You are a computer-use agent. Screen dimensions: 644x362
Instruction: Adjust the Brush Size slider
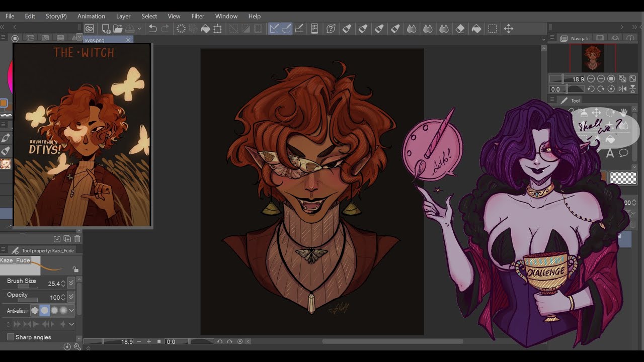click(x=28, y=286)
